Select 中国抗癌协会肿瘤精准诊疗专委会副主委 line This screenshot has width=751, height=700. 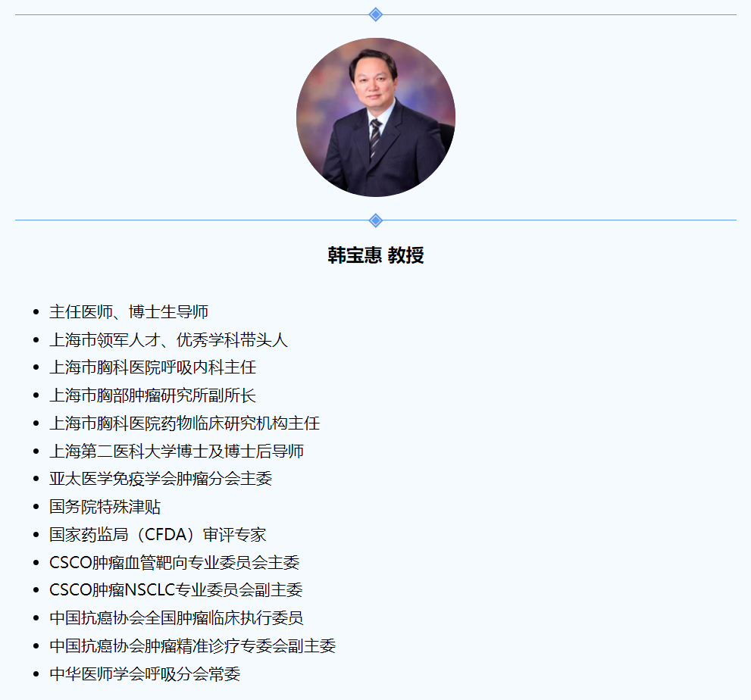(x=192, y=646)
